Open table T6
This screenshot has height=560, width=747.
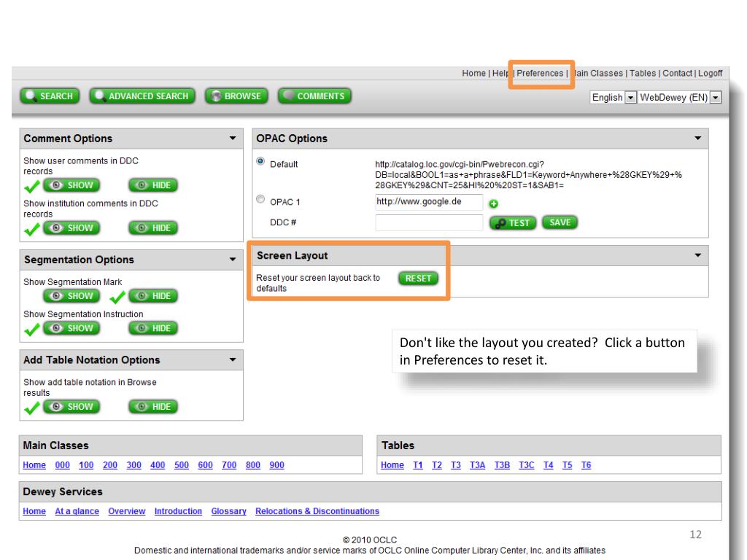click(586, 464)
